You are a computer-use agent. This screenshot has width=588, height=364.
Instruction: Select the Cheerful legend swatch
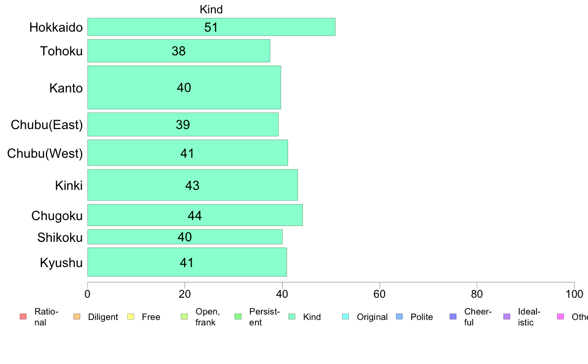(x=453, y=317)
